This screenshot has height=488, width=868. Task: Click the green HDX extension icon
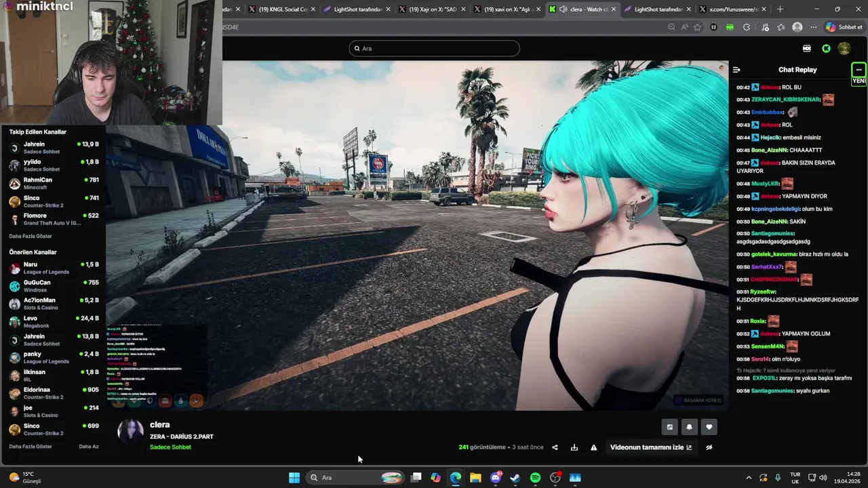tap(730, 27)
